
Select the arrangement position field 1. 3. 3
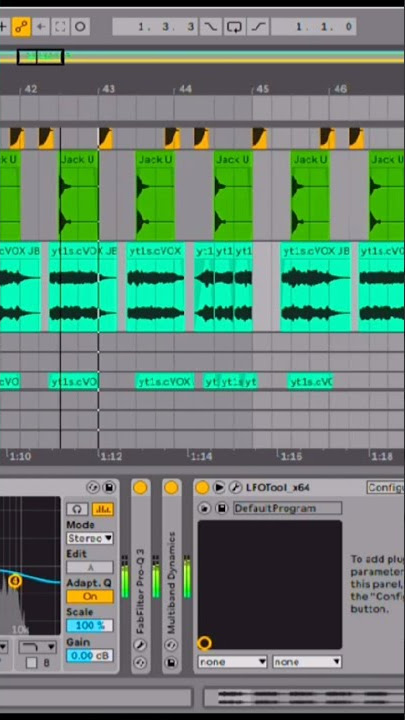[x=155, y=27]
